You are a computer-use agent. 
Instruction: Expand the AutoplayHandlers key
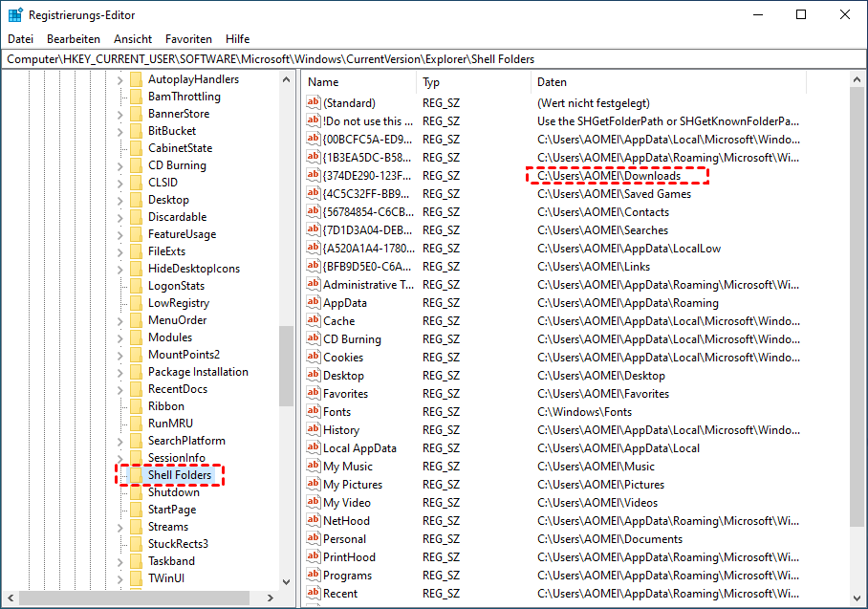coord(119,80)
